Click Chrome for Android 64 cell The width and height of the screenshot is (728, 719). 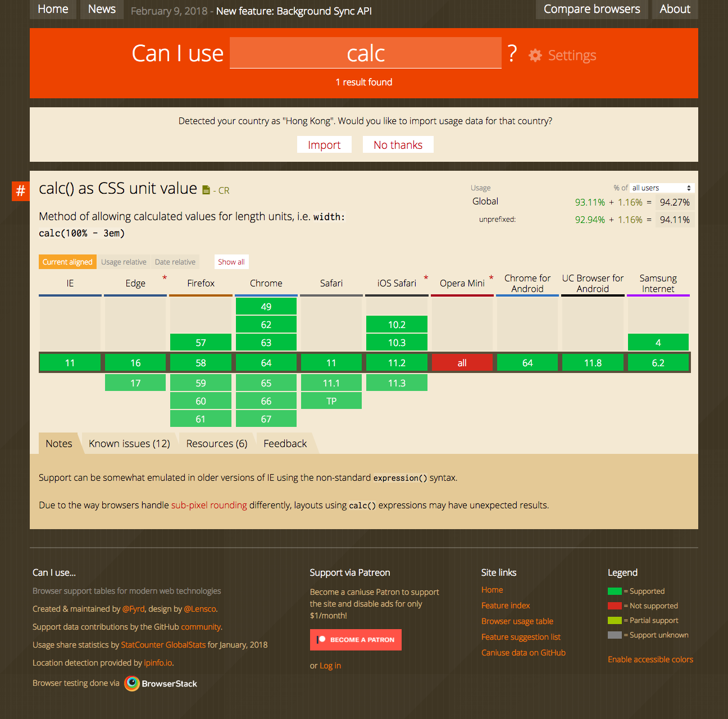pos(527,363)
